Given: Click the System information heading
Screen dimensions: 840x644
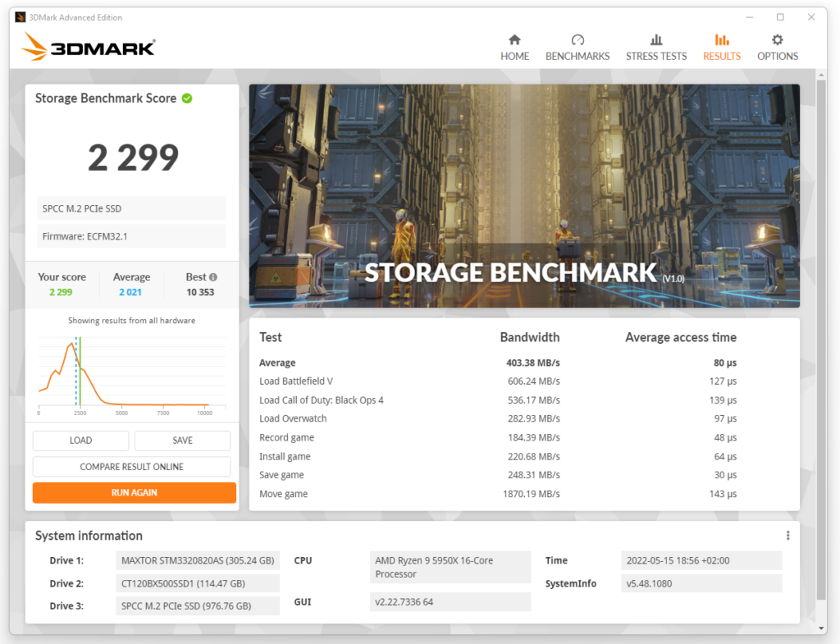Looking at the screenshot, I should [89, 536].
